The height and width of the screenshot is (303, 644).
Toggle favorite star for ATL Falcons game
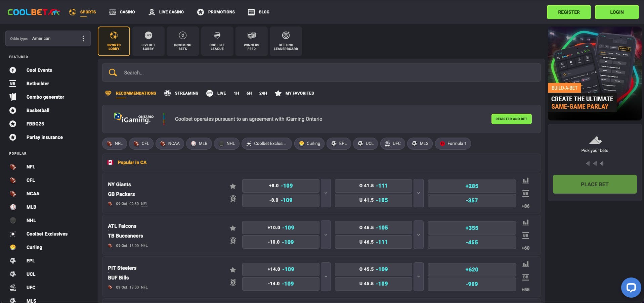(233, 228)
